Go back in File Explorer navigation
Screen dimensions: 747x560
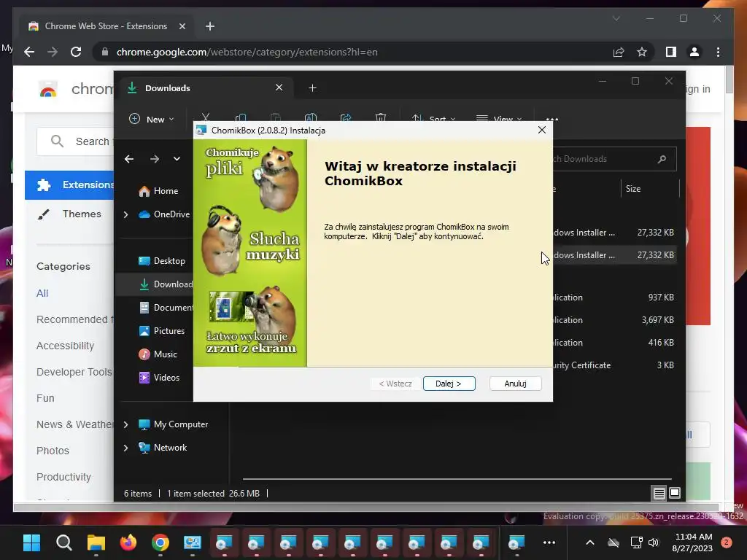click(x=129, y=159)
